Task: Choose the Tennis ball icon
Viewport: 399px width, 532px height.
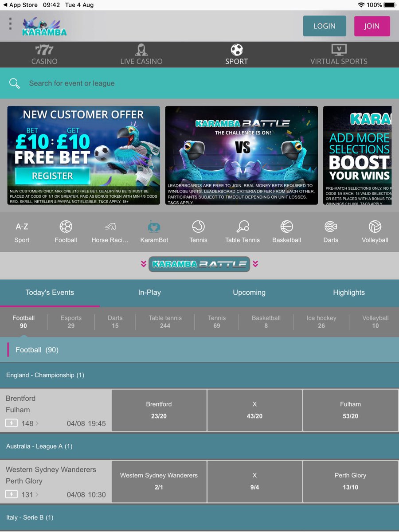Action: pyautogui.click(x=198, y=232)
